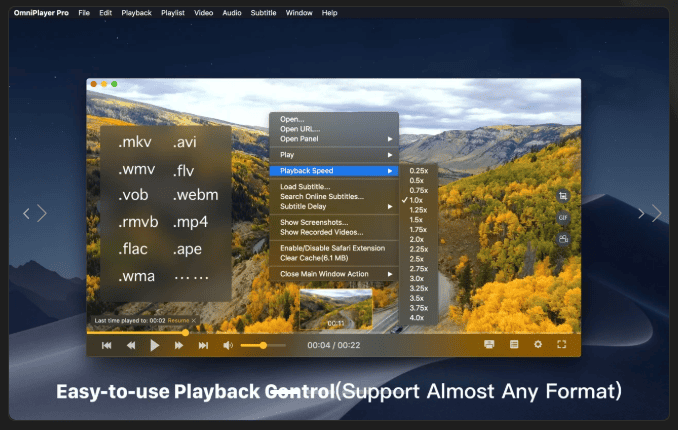Set playback speed to 1.25x
678x430 pixels.
point(418,210)
